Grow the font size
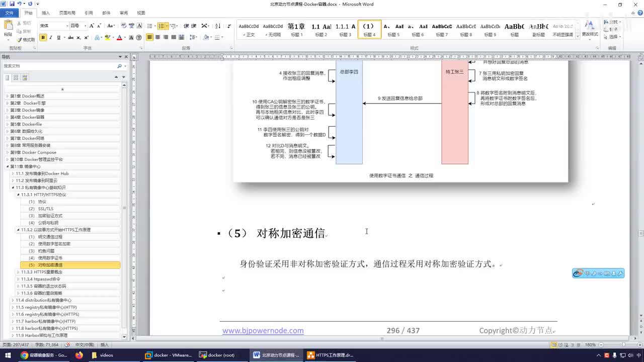This screenshot has width=644, height=362. [x=92, y=26]
